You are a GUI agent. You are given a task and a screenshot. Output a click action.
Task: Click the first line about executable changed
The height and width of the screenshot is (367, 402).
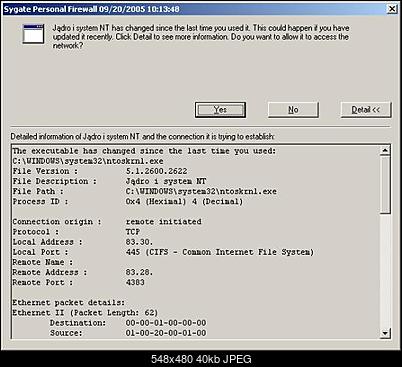point(144,151)
